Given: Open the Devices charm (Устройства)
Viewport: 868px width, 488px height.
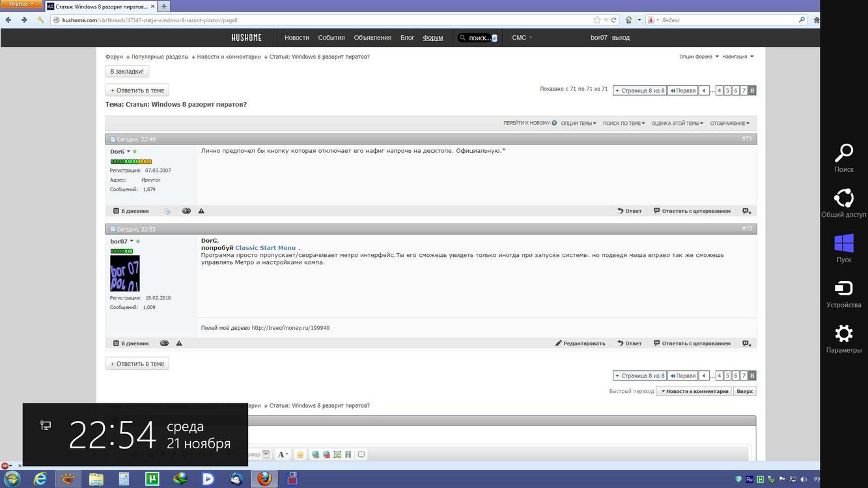Looking at the screenshot, I should (844, 293).
